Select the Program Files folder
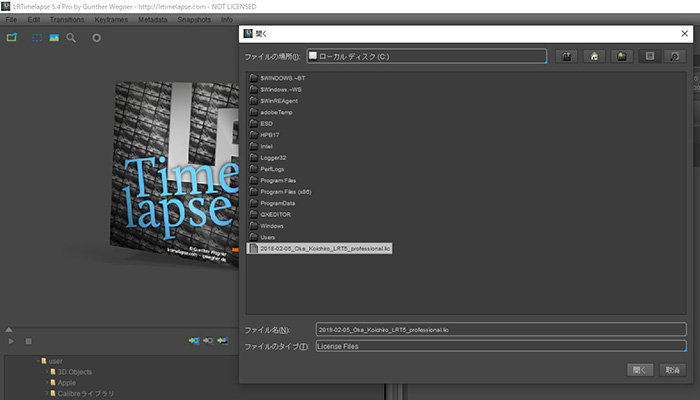 273,180
